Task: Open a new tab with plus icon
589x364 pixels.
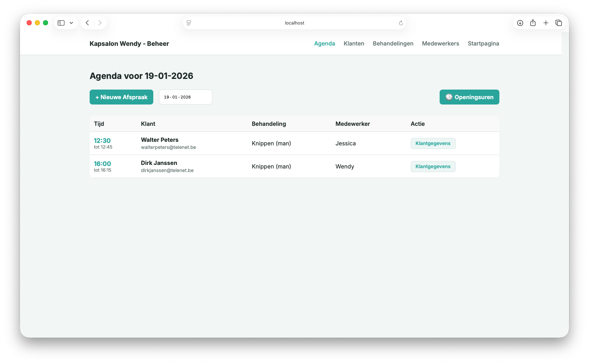Action: (x=546, y=23)
